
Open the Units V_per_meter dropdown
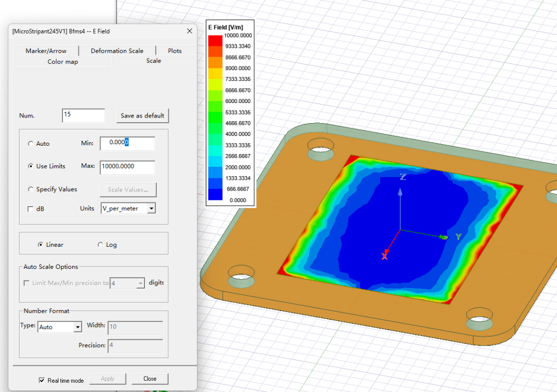151,208
